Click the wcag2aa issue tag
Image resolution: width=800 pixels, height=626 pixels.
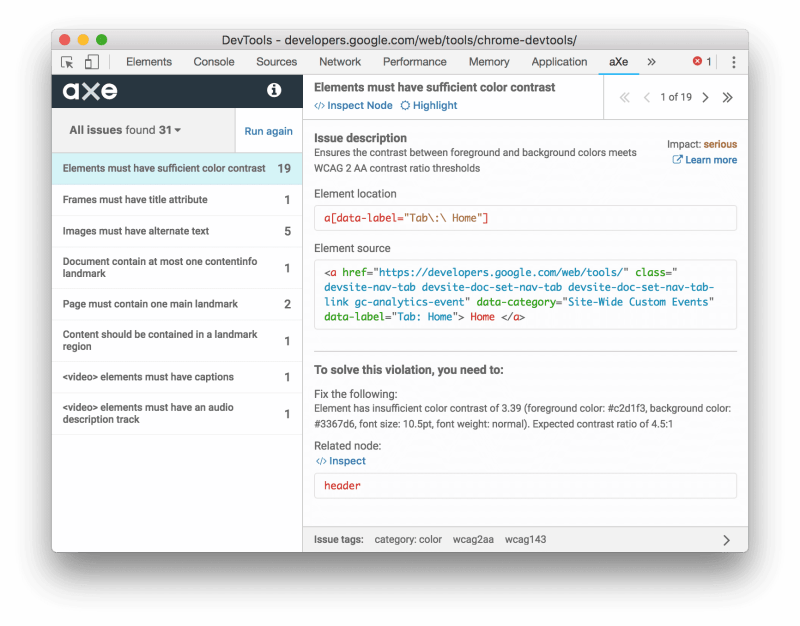[473, 540]
